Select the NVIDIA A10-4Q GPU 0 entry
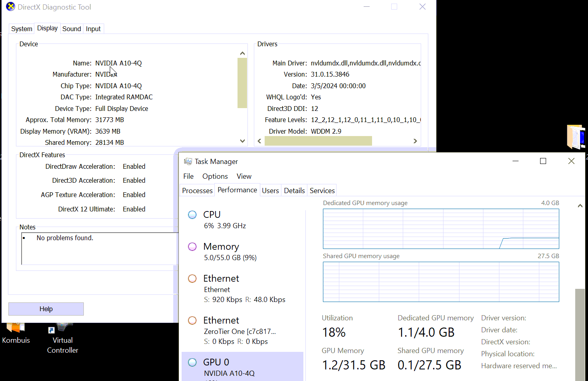 pyautogui.click(x=243, y=367)
